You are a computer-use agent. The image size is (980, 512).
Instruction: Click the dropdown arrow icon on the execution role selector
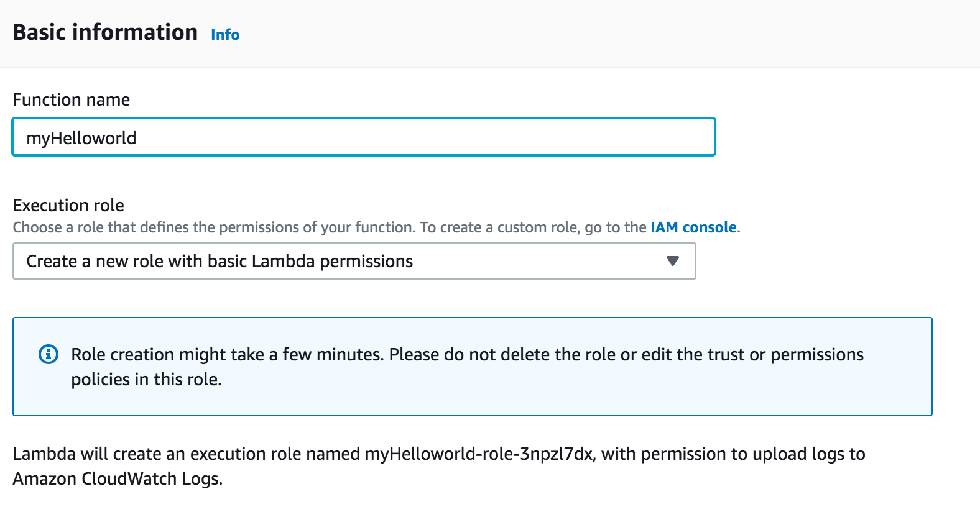tap(672, 261)
